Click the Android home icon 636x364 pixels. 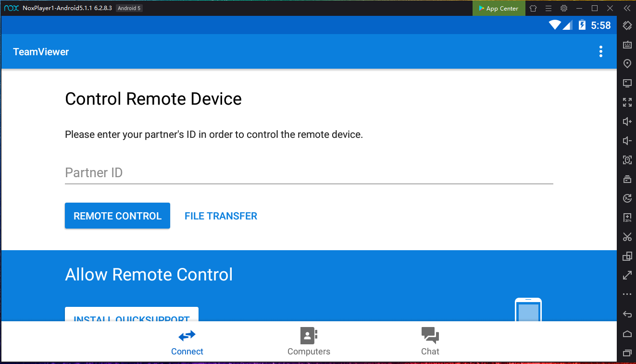[627, 334]
